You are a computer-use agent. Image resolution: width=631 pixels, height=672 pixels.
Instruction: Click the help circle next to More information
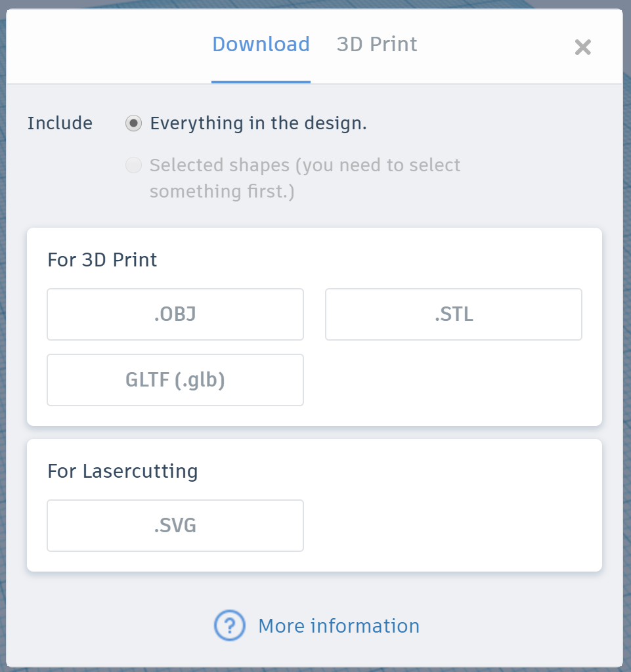tap(228, 626)
